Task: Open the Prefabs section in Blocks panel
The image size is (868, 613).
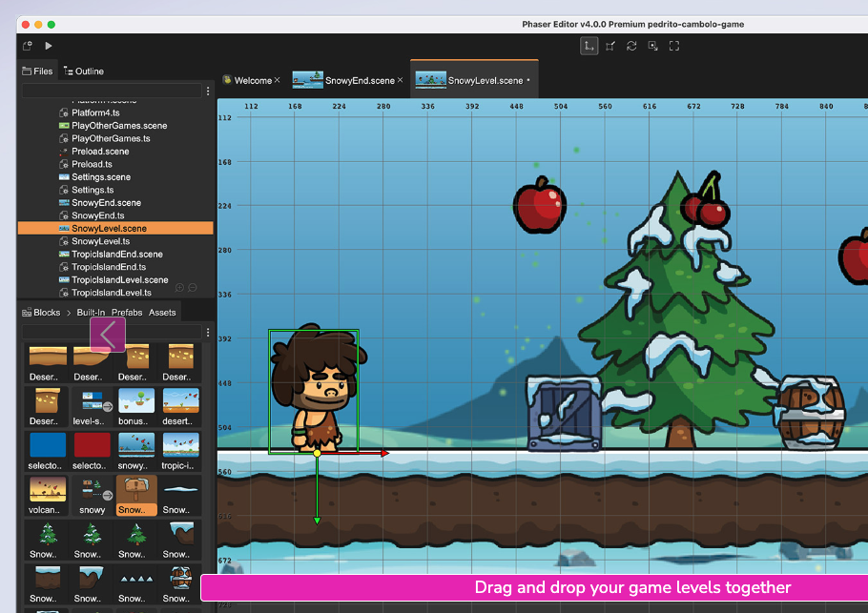Action: click(126, 312)
